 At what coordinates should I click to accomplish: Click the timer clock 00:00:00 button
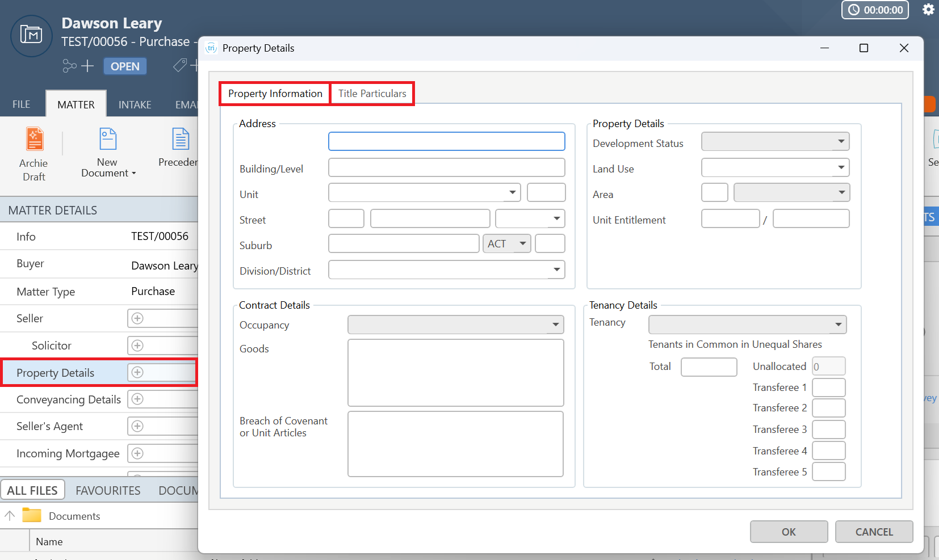click(x=875, y=10)
